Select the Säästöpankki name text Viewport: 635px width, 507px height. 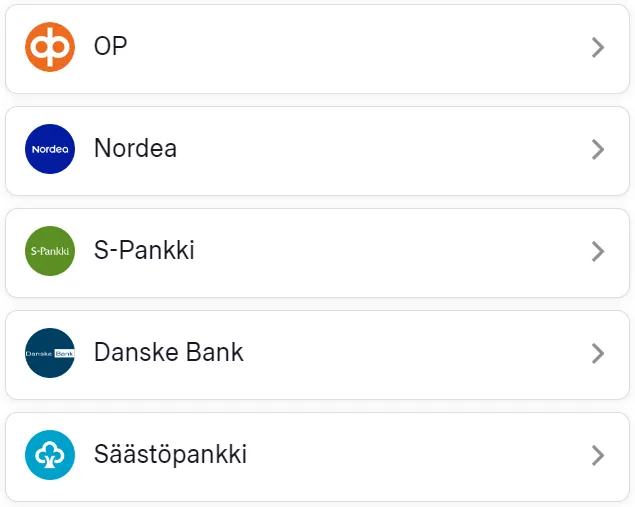tap(170, 455)
